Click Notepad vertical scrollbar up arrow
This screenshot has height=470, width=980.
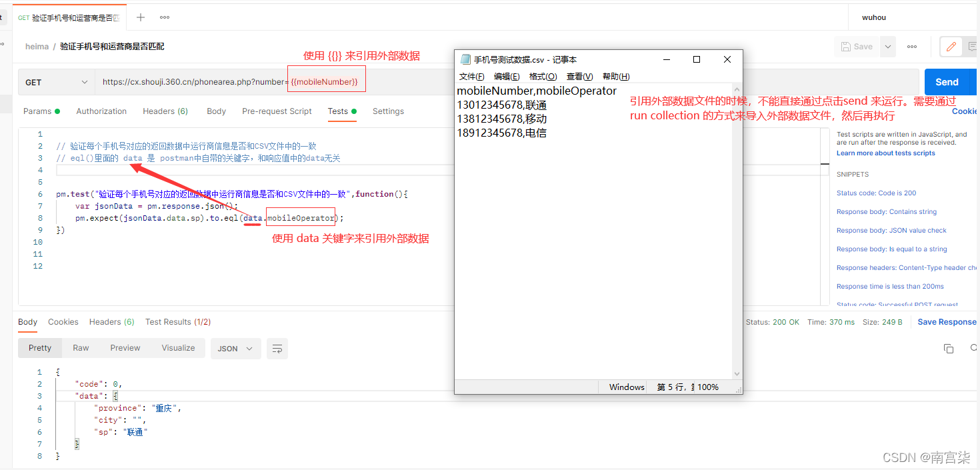click(x=737, y=89)
